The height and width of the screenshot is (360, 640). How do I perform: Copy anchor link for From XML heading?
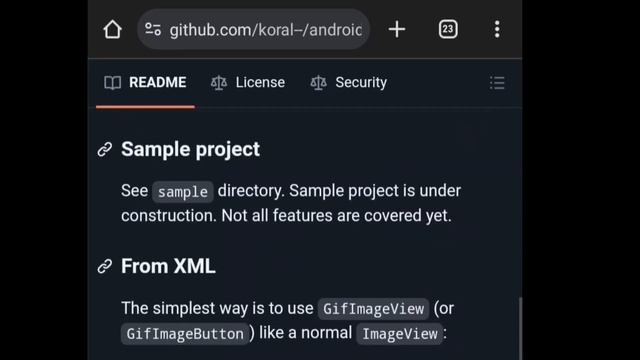(x=105, y=267)
